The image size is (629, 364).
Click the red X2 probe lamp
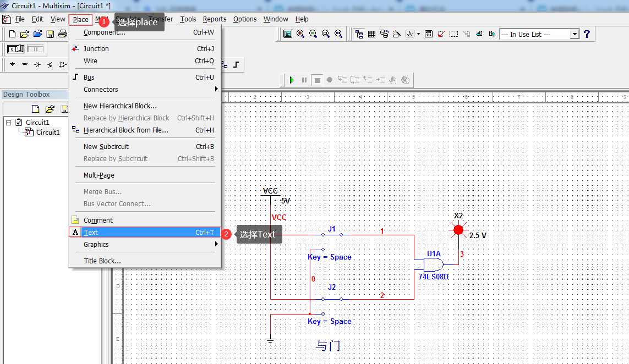pyautogui.click(x=458, y=230)
